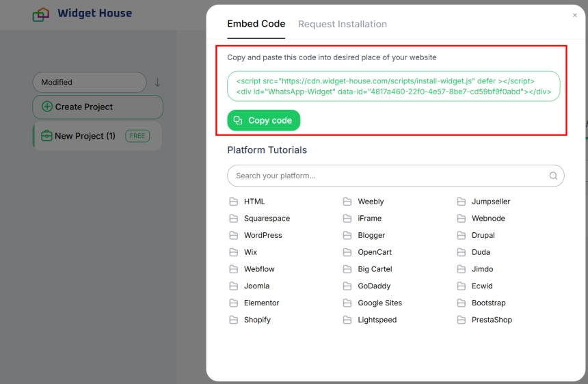Click the Google Sites folder icon
The width and height of the screenshot is (588, 384).
click(x=347, y=303)
